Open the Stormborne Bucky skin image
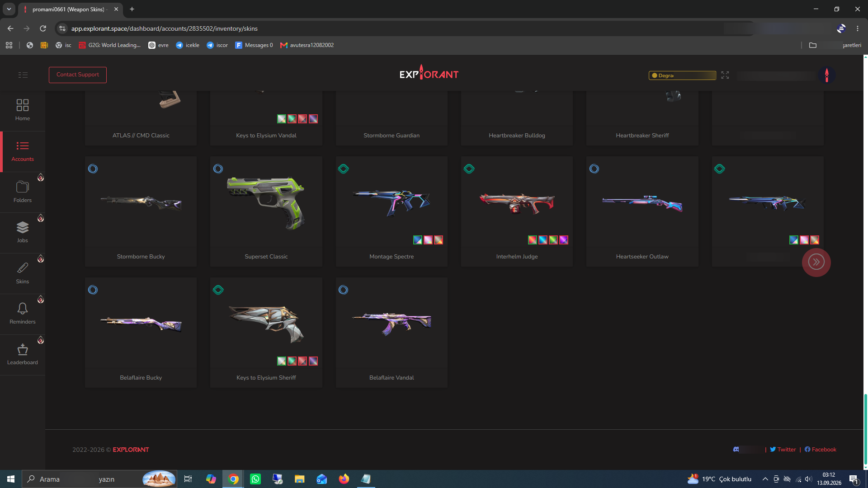The width and height of the screenshot is (868, 488). tap(141, 203)
